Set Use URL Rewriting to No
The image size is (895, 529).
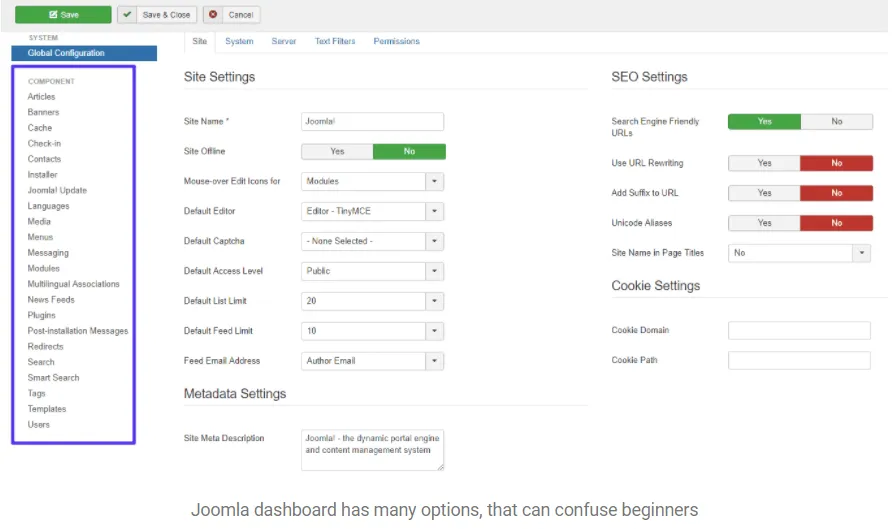coord(837,163)
